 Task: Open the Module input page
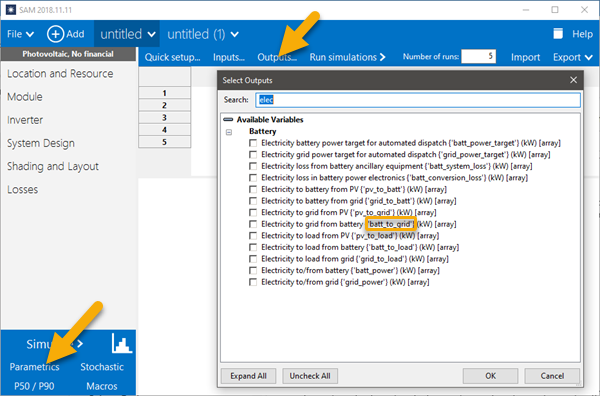pos(24,97)
